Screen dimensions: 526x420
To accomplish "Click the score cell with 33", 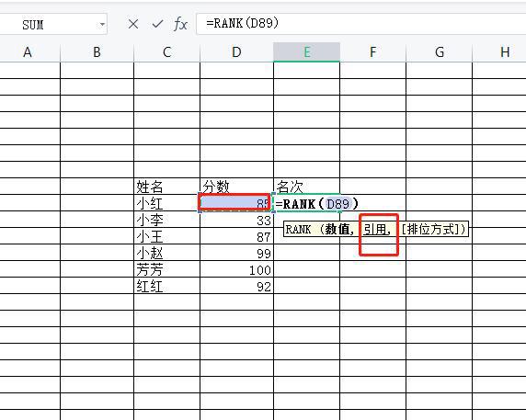I will [x=236, y=220].
